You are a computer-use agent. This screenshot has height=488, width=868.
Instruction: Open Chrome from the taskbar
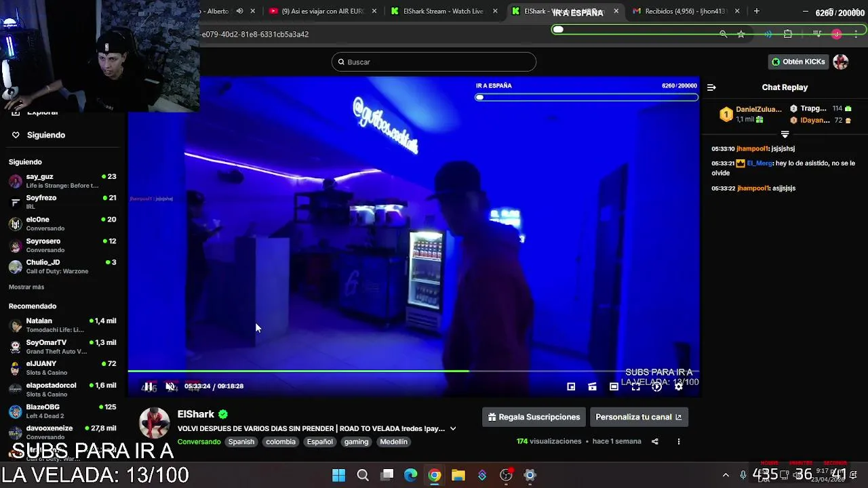pos(435,475)
